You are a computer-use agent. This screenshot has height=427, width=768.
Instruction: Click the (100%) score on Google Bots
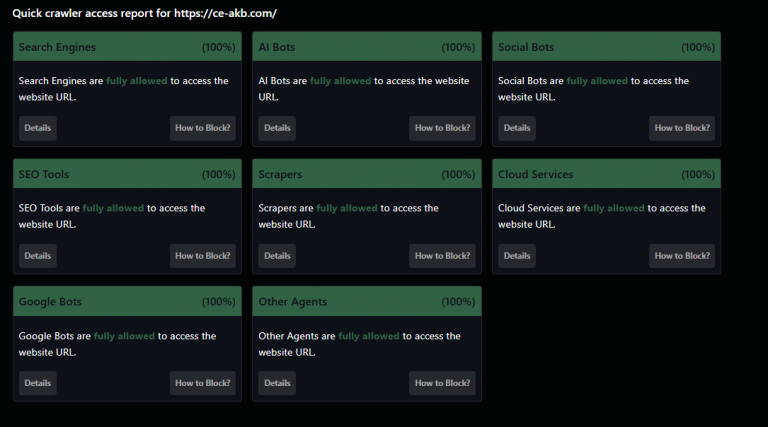pyautogui.click(x=218, y=302)
